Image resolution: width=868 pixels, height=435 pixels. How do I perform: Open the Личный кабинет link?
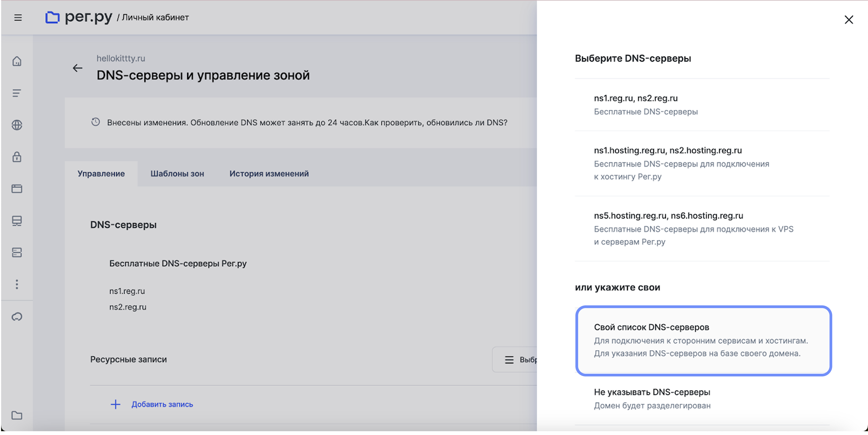tap(155, 18)
